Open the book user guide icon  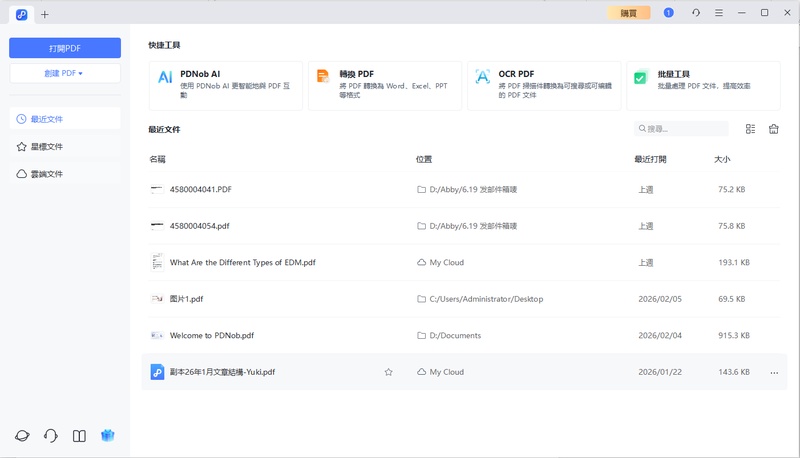click(79, 436)
